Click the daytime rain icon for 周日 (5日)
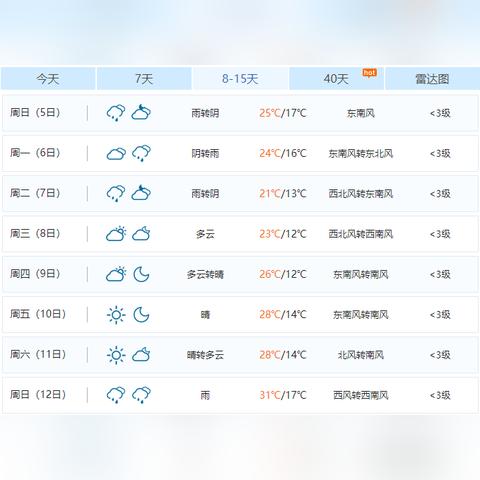This screenshot has width=480, height=480. pyautogui.click(x=116, y=113)
